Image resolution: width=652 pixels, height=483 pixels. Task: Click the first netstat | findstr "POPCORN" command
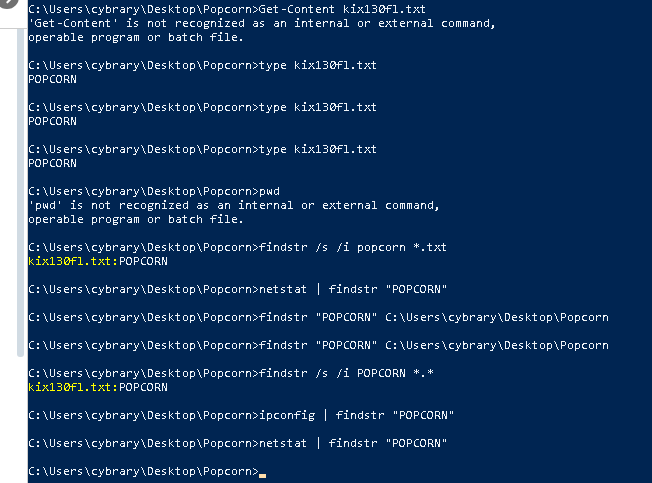click(352, 289)
